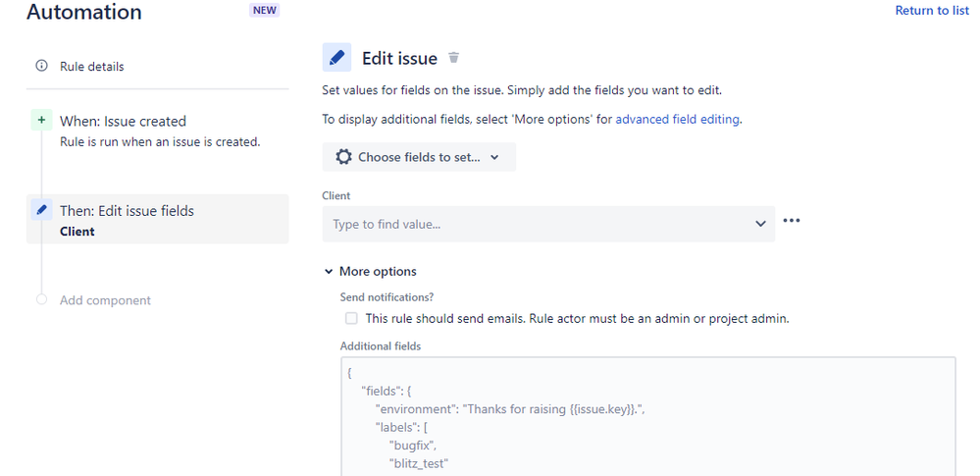This screenshot has width=980, height=476.
Task: Select the When: Issue created step
Action: click(123, 122)
